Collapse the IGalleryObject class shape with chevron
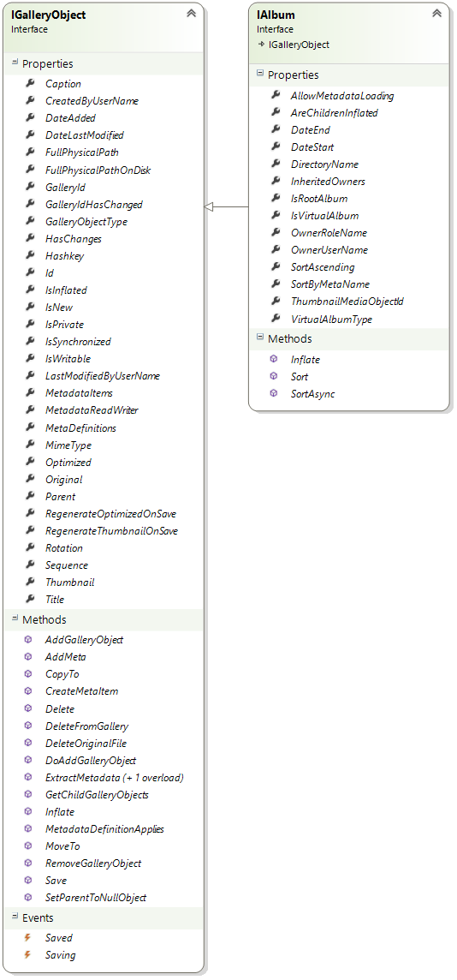 click(191, 13)
